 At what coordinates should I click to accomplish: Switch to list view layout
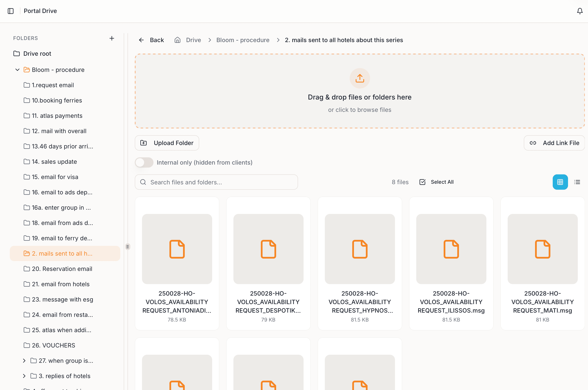tap(577, 182)
